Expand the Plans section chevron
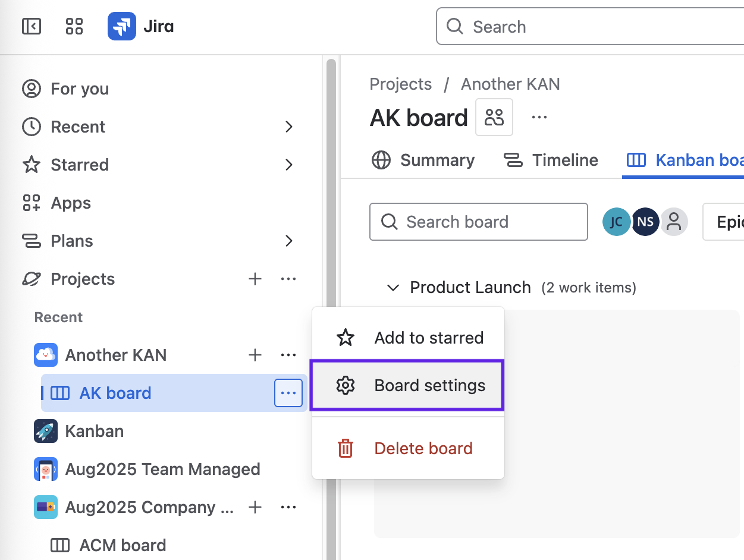 tap(289, 241)
